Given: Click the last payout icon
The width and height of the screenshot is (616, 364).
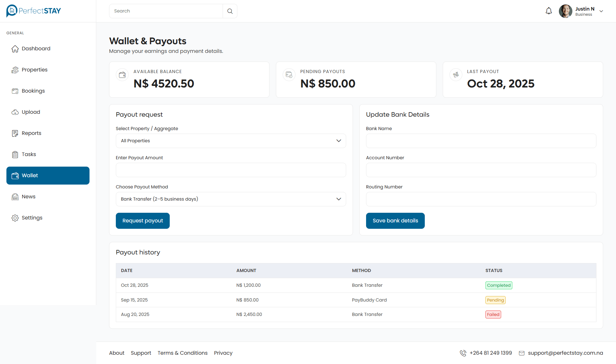Looking at the screenshot, I should 456,75.
